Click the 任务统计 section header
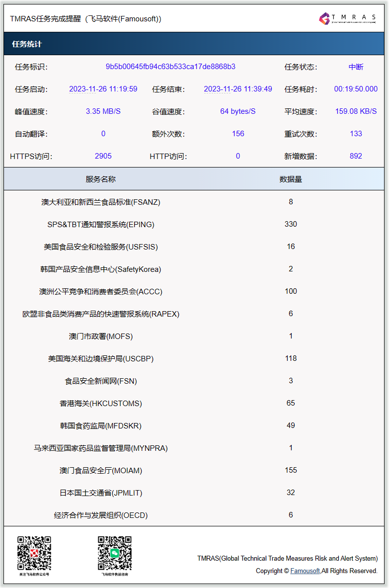Screen dimensions: 390x588 pyautogui.click(x=194, y=44)
